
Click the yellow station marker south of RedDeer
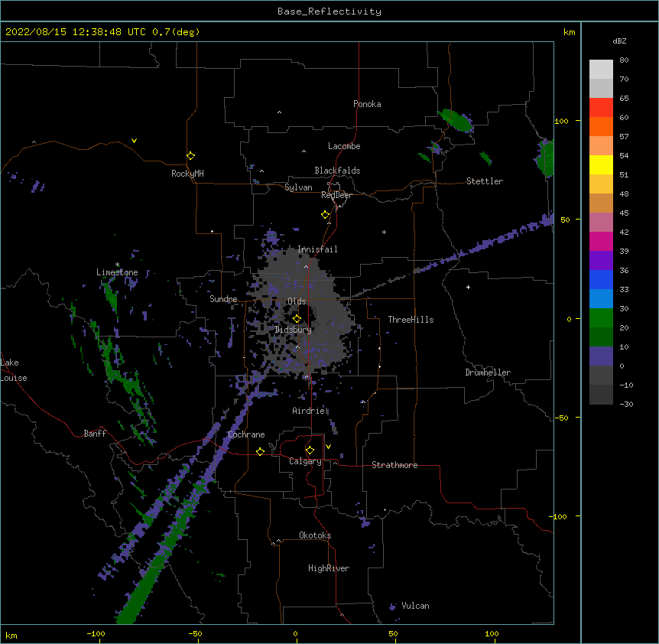click(326, 215)
